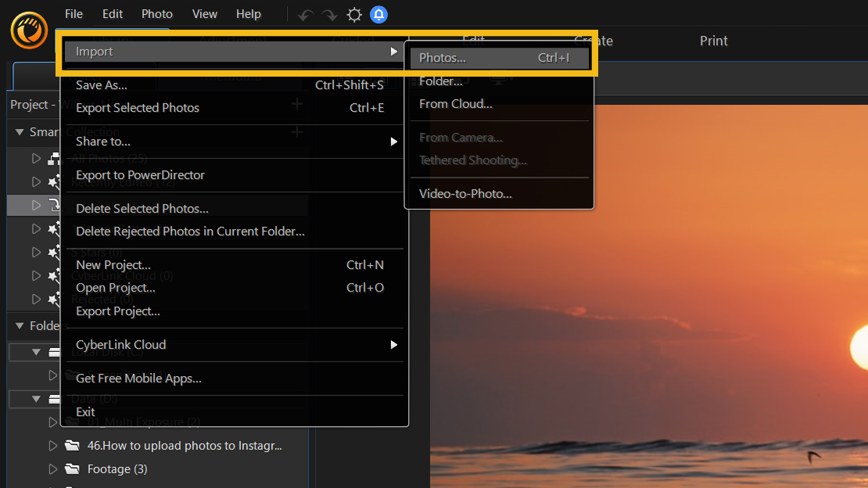Image resolution: width=868 pixels, height=488 pixels.
Task: Close the File menu in menu bar
Action: 74,14
